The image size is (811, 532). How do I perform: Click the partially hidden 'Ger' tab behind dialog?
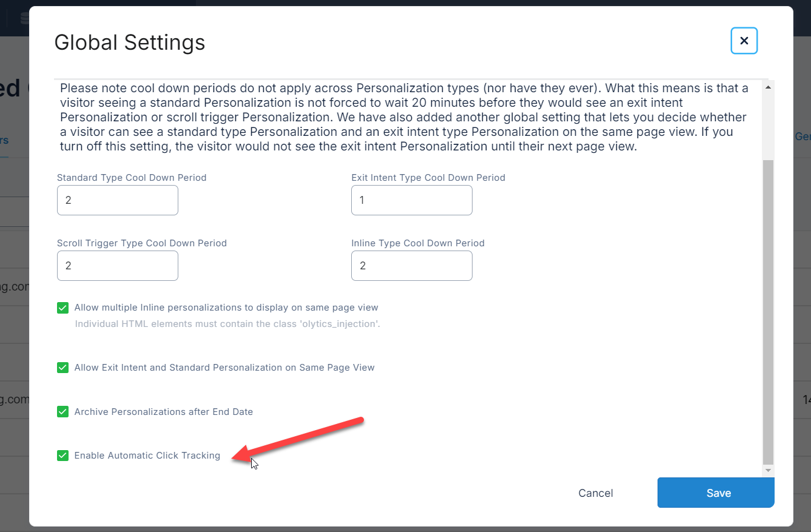(x=802, y=137)
